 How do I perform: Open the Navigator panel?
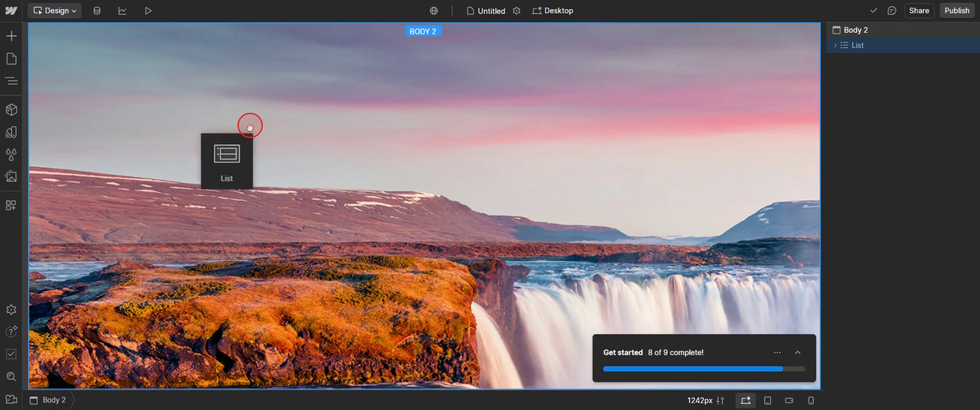point(11,81)
